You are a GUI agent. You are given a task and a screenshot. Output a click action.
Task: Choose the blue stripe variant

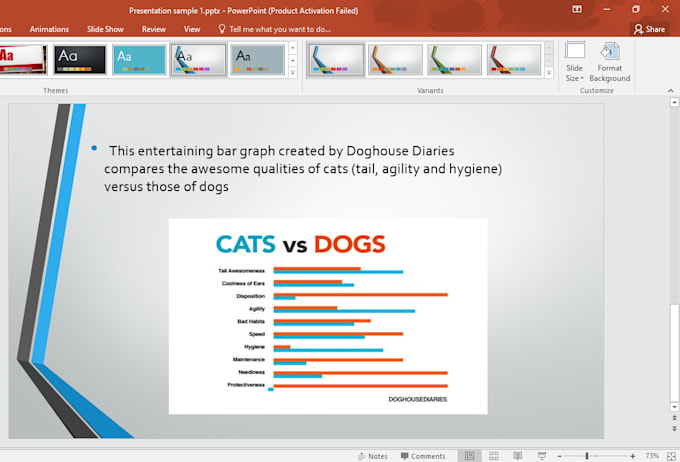336,59
